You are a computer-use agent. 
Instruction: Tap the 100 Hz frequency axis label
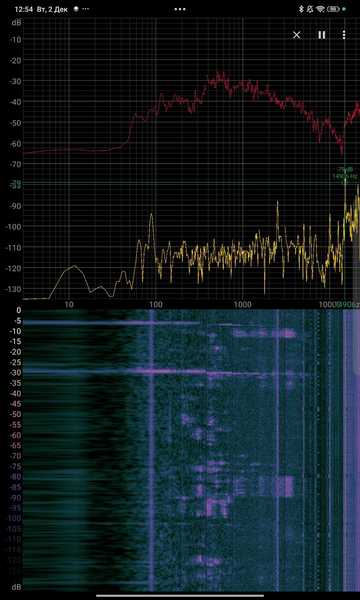tap(156, 305)
